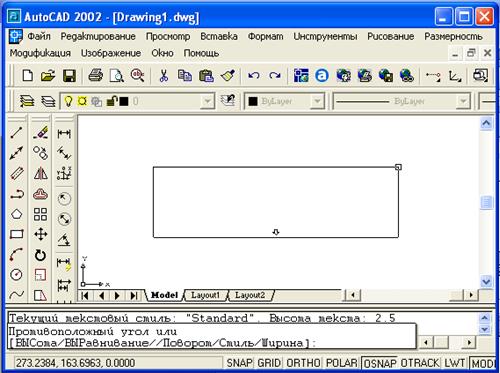Image resolution: width=500 pixels, height=373 pixels.
Task: Open the Помощь menu
Action: [x=201, y=53]
